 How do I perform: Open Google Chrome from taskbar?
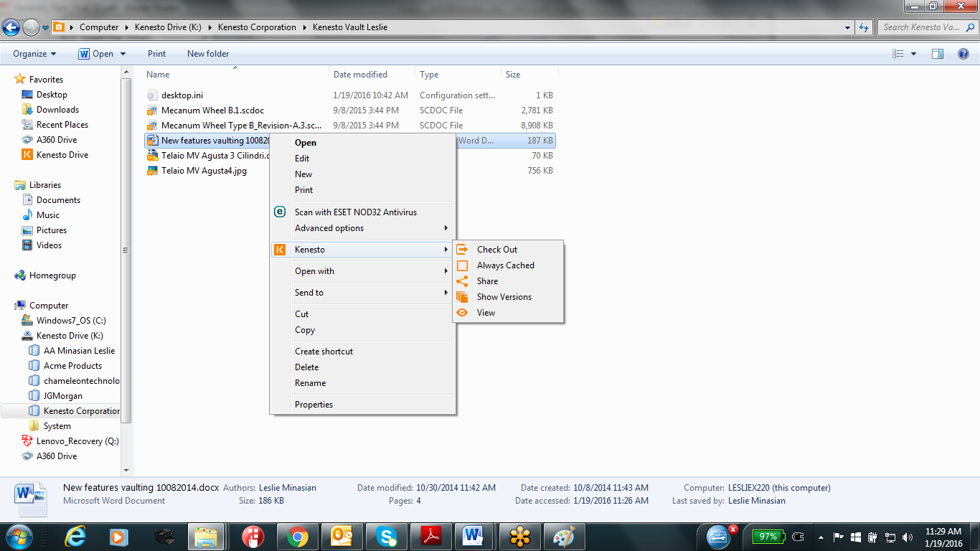point(298,537)
